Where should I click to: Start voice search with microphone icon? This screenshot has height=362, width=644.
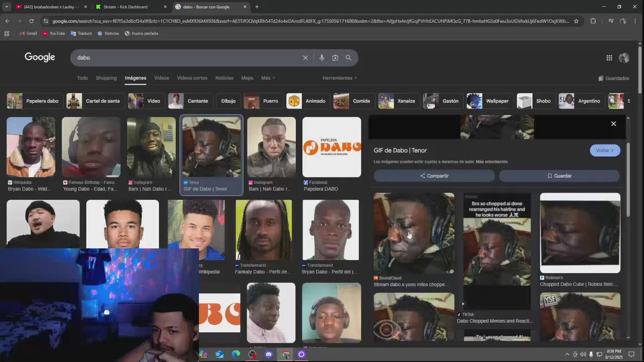point(321,58)
